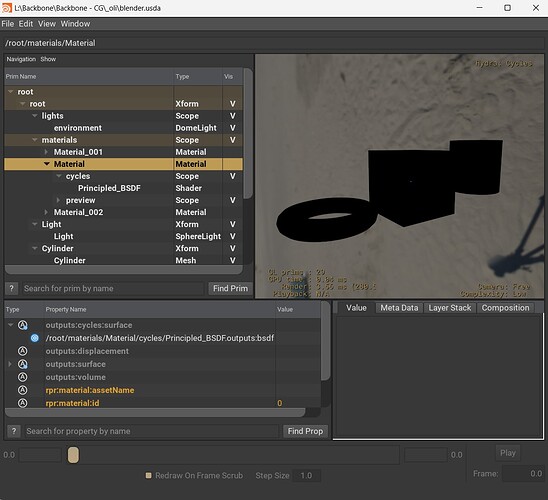The height and width of the screenshot is (500, 548).
Task: Click the Find Prim button
Action: point(230,289)
